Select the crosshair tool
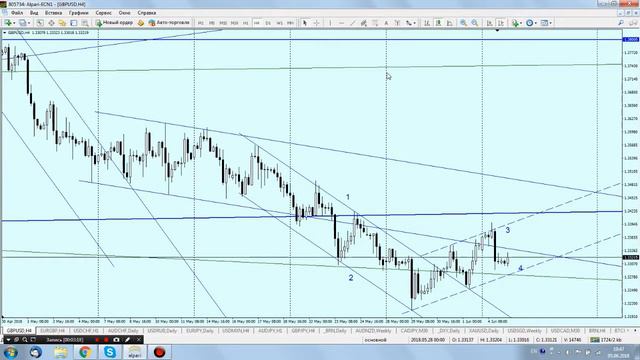This screenshot has width=640, height=360. [316, 23]
